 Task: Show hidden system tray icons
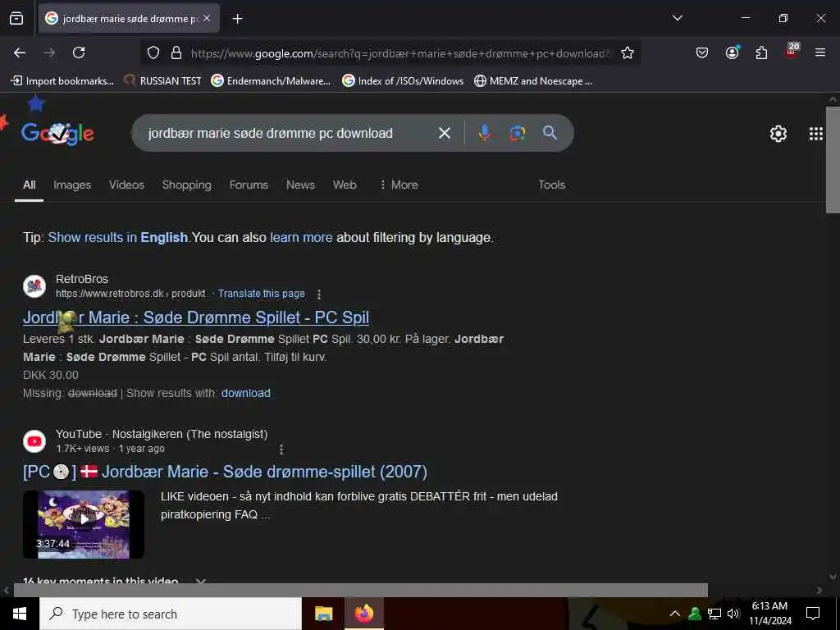(x=675, y=614)
